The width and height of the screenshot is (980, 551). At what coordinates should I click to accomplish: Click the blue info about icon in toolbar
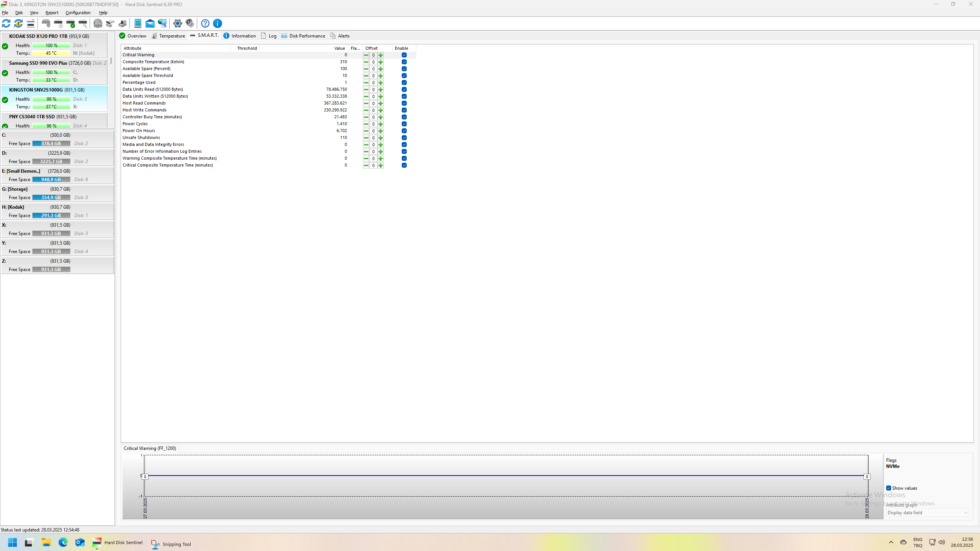[x=218, y=23]
